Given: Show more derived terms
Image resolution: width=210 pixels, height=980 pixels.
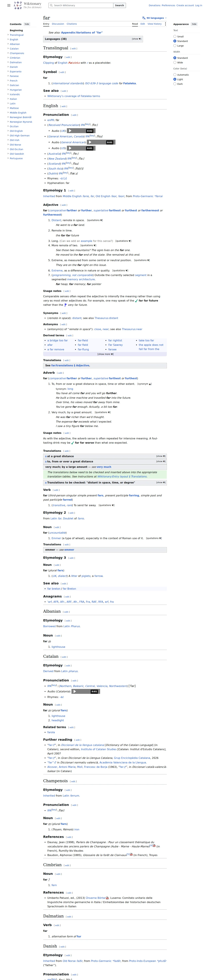Looking at the screenshot, I should click(x=105, y=354).
